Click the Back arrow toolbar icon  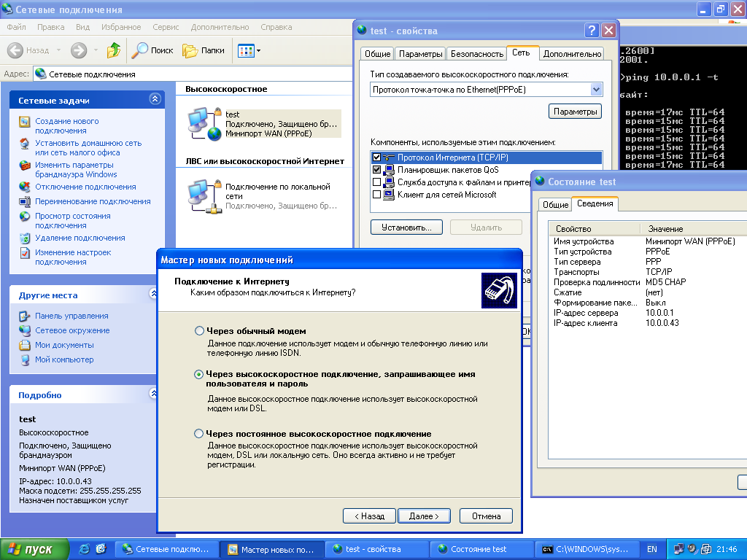pos(15,50)
